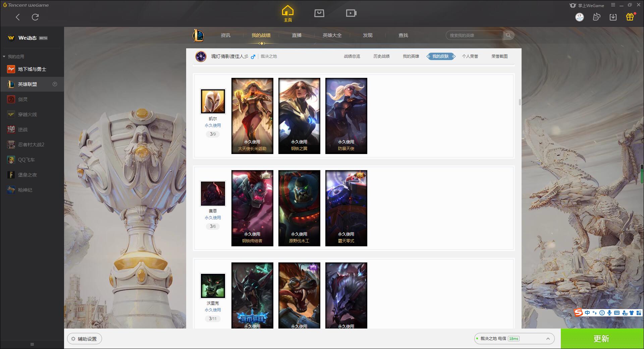Open 枪神纪 in the sidebar
This screenshot has height=349, width=644.
click(x=32, y=190)
